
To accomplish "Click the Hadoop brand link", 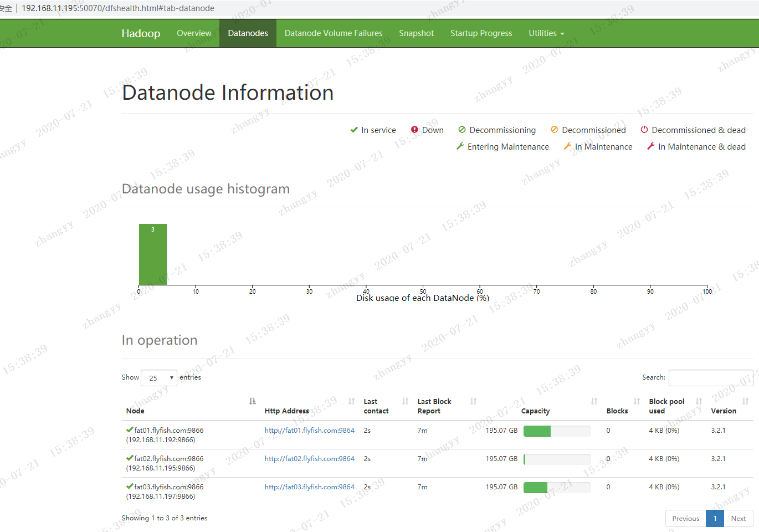I will click(141, 33).
